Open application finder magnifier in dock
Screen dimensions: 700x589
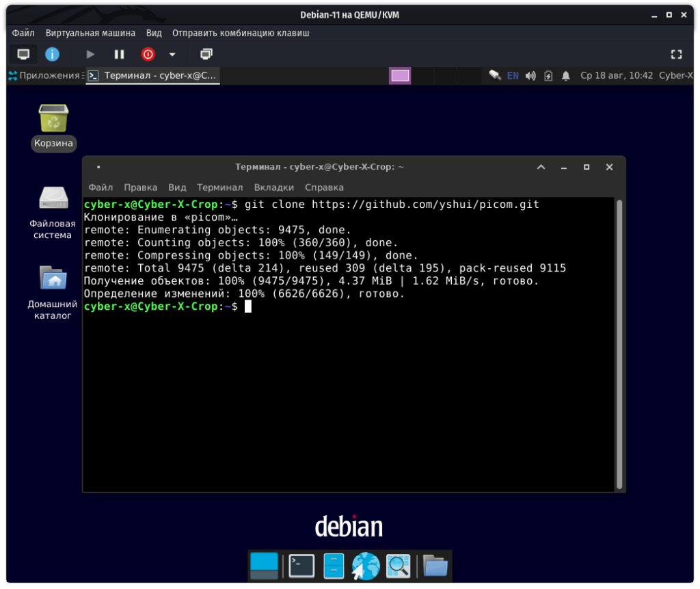[398, 566]
